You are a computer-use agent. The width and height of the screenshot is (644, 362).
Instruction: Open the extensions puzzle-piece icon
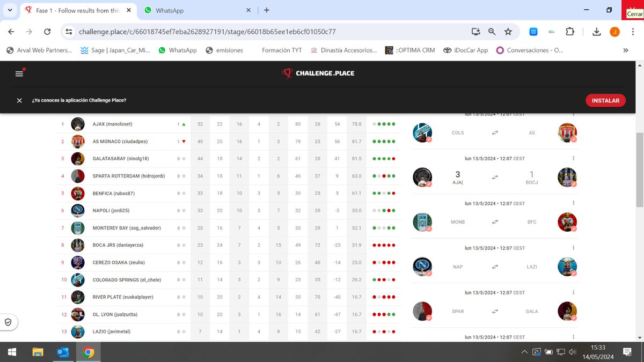point(570,32)
